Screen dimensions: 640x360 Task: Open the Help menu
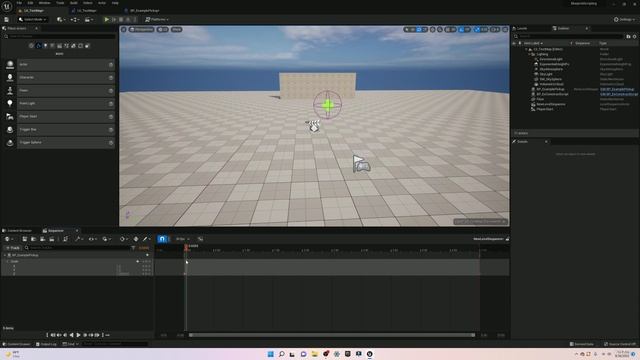(115, 3)
